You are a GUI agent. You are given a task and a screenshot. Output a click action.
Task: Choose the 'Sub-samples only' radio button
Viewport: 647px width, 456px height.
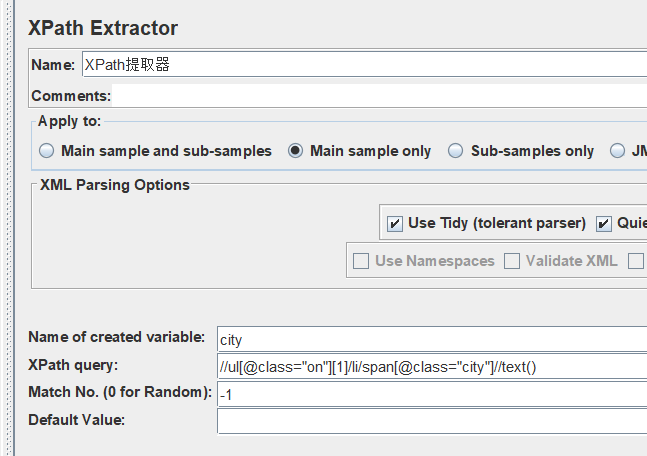pos(456,151)
